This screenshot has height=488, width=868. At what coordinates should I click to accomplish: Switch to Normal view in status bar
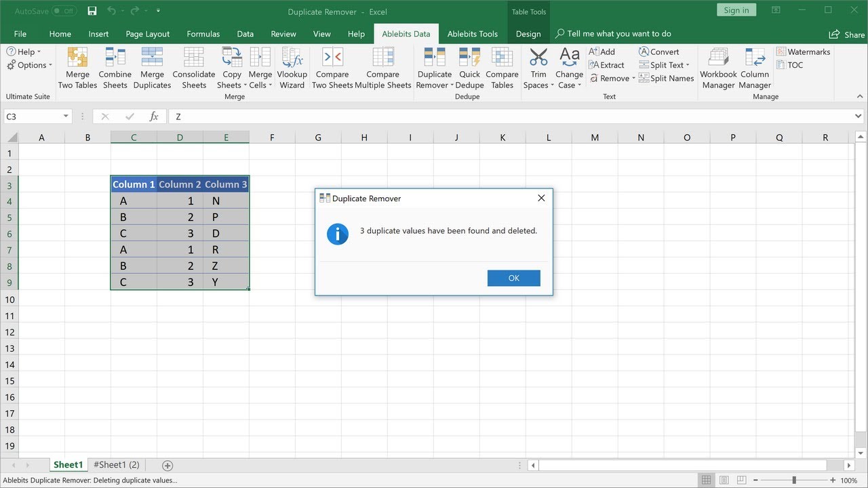[707, 481]
